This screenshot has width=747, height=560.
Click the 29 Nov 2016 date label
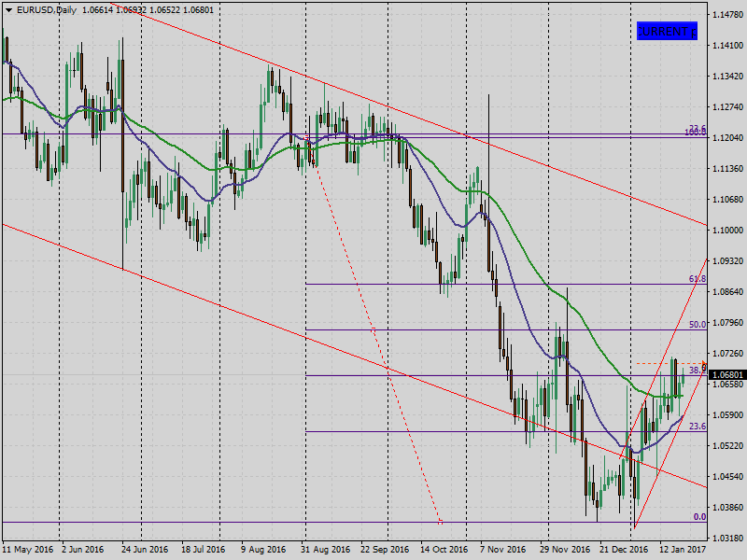[565, 550]
